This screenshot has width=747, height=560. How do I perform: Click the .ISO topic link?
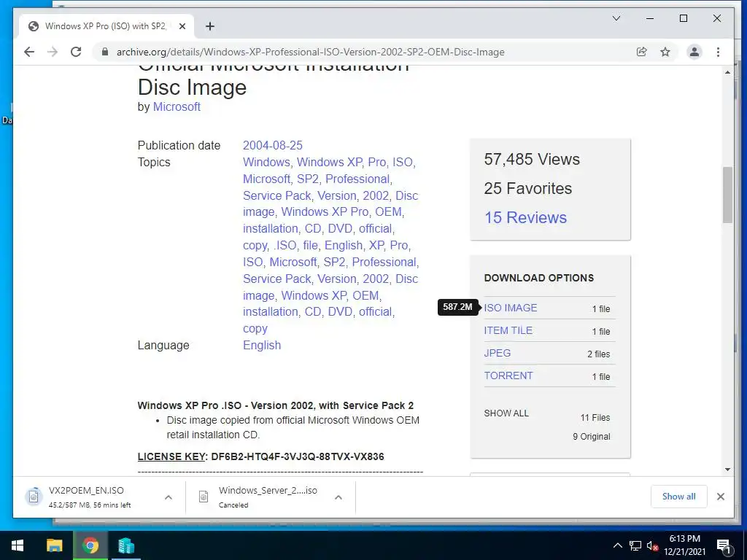point(285,245)
